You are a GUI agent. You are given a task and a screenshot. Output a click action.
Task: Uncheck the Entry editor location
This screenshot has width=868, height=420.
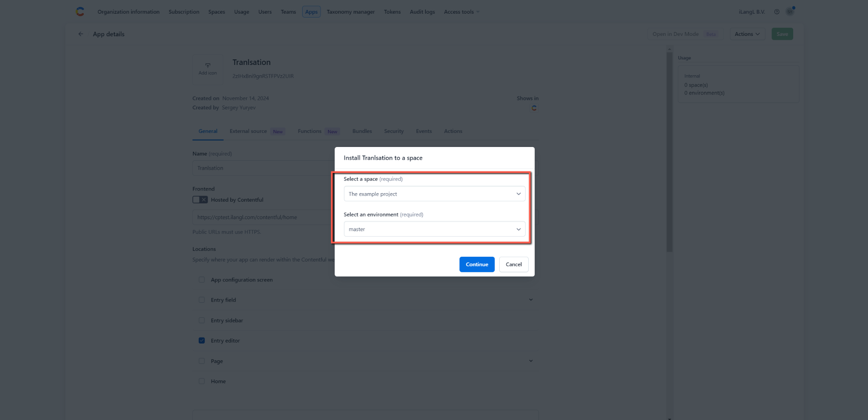tap(202, 341)
